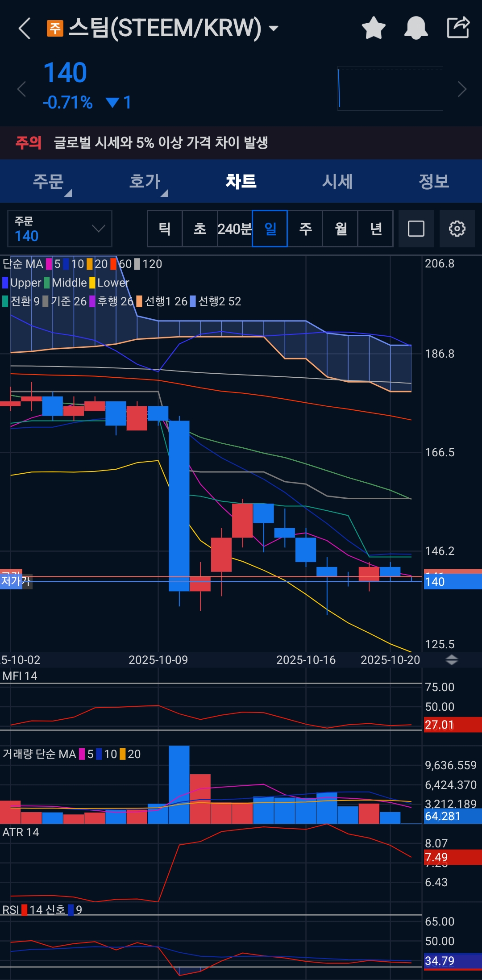Open the 시세 tab
This screenshot has width=482, height=980.
[x=337, y=181]
